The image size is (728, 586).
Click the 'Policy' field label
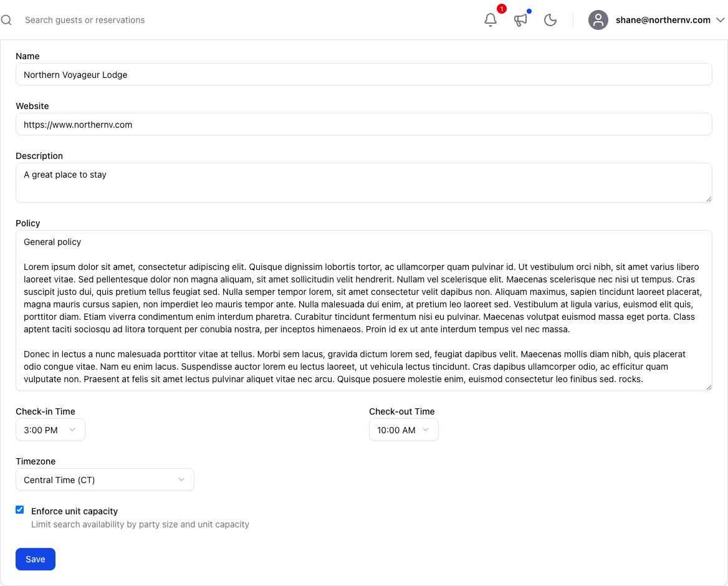coord(28,223)
